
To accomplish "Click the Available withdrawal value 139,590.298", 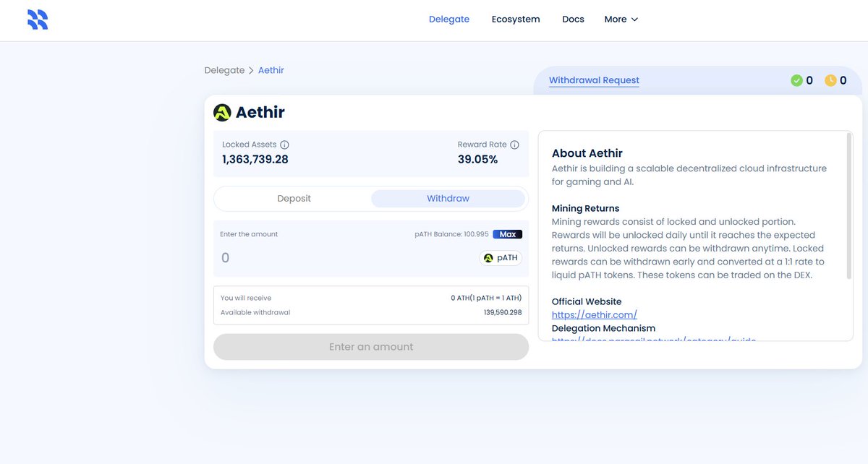I will pyautogui.click(x=503, y=313).
